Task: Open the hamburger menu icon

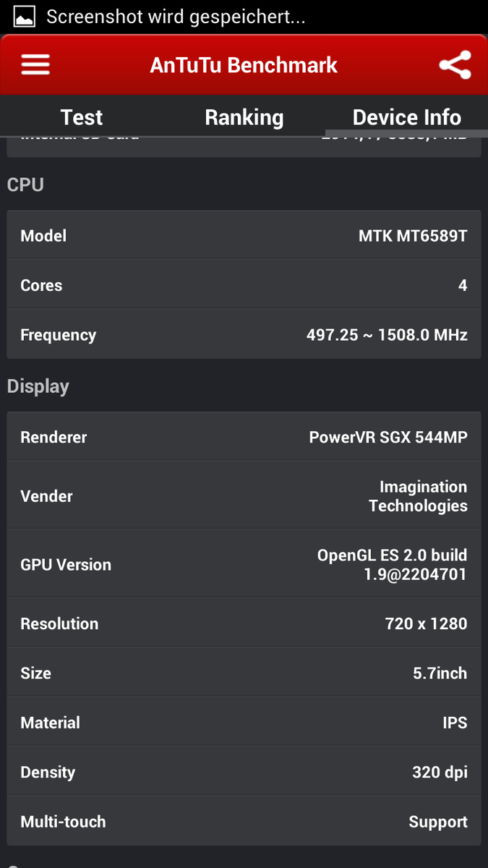Action: (35, 65)
